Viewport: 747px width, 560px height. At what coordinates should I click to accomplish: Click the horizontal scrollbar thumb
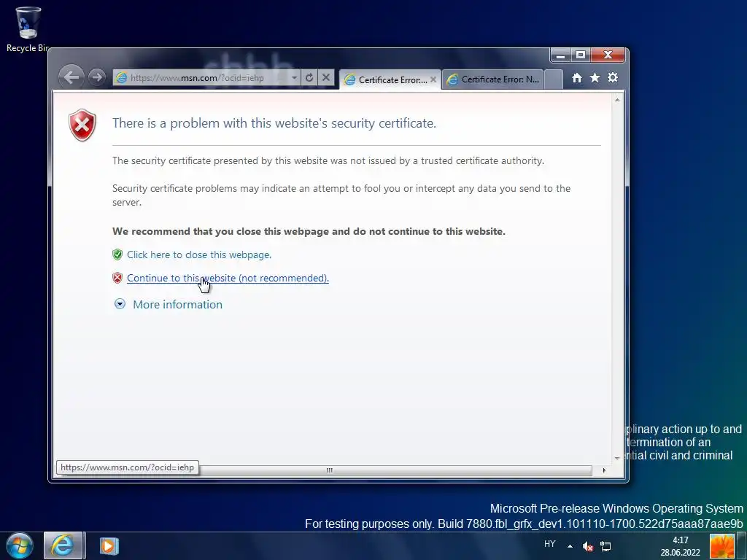point(329,470)
